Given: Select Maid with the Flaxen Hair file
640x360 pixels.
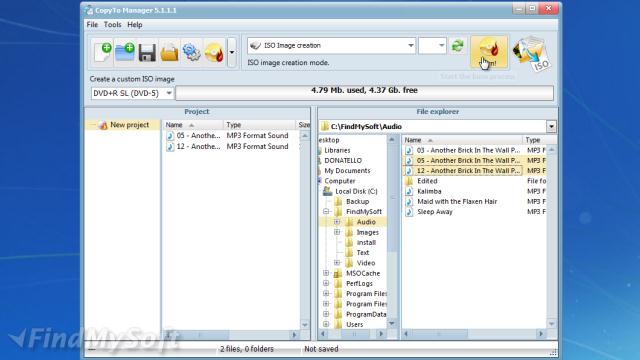Looking at the screenshot, I should [x=457, y=202].
